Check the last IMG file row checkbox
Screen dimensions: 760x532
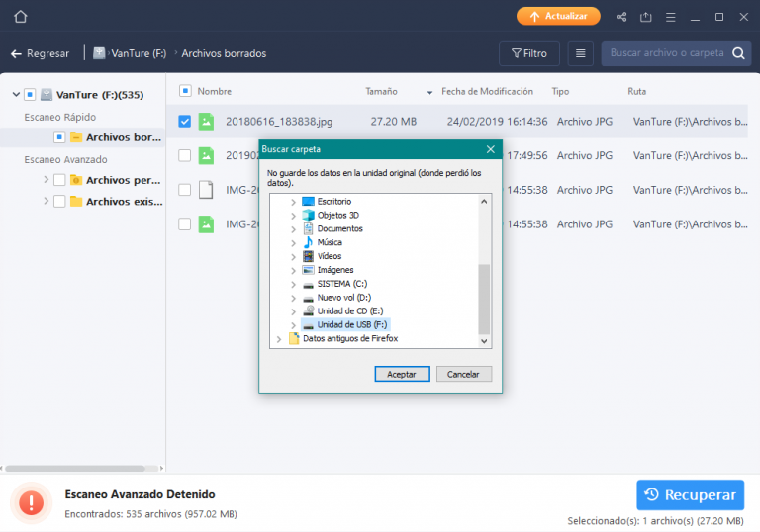coord(185,223)
